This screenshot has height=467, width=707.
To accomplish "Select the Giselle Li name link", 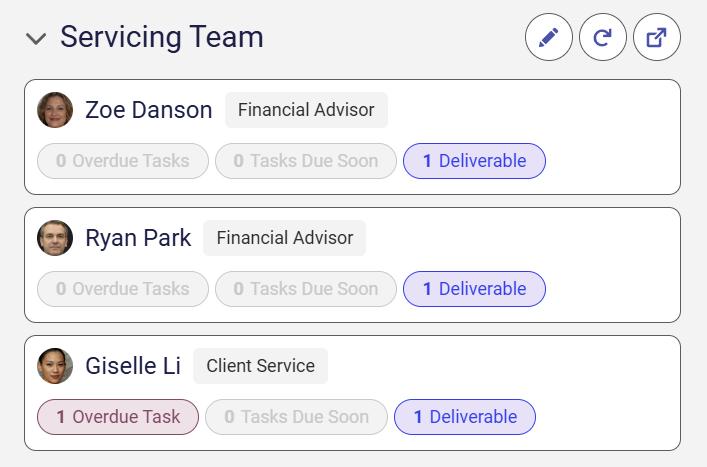I will pos(133,366).
